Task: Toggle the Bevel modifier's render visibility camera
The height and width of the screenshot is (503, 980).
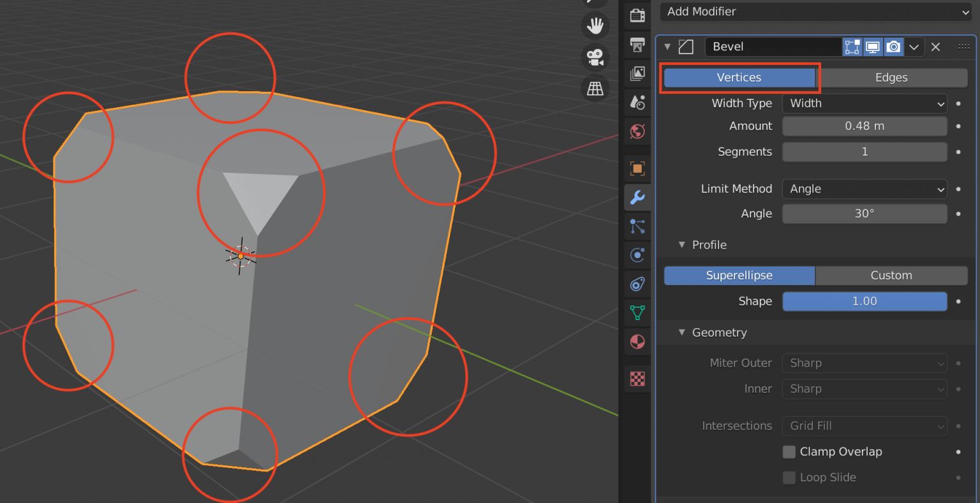Action: (x=893, y=46)
